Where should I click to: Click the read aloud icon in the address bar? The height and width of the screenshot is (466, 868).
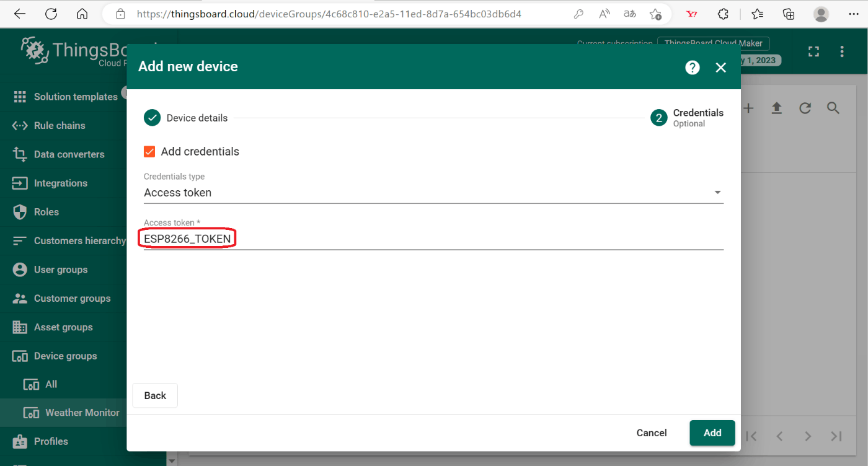[604, 14]
